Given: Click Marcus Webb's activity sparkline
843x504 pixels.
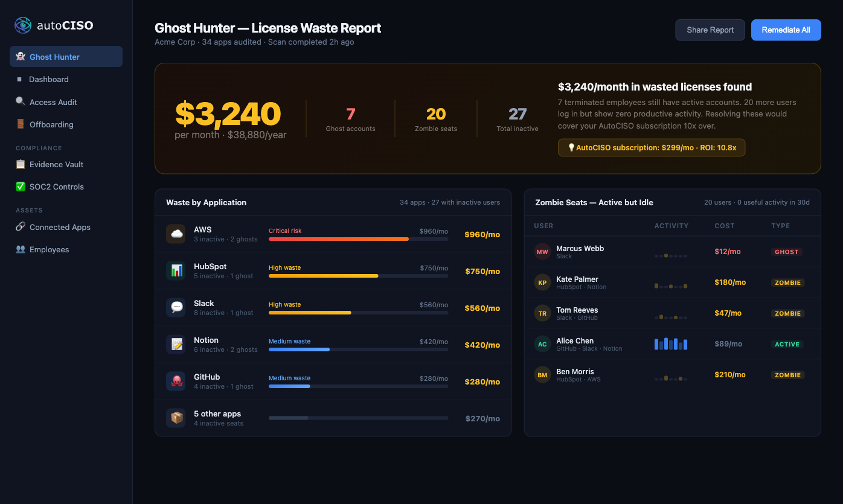Looking at the screenshot, I should pos(671,255).
